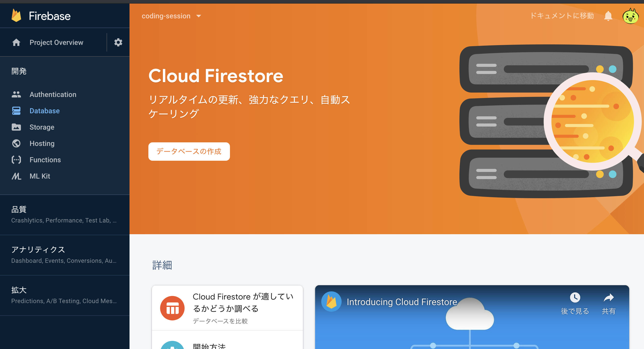Expand the アナリティクス section
The image size is (644, 349).
pyautogui.click(x=65, y=255)
